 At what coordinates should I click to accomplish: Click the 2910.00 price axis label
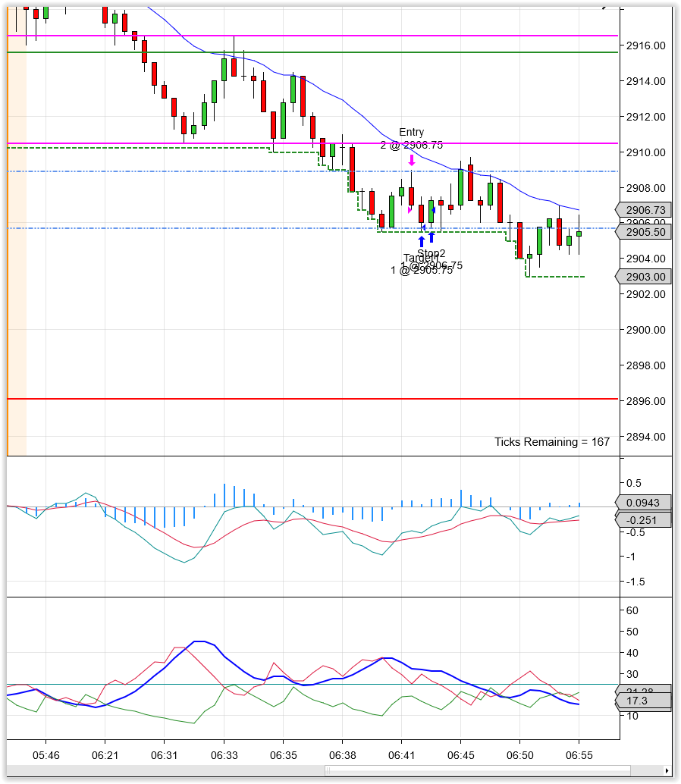coord(646,152)
